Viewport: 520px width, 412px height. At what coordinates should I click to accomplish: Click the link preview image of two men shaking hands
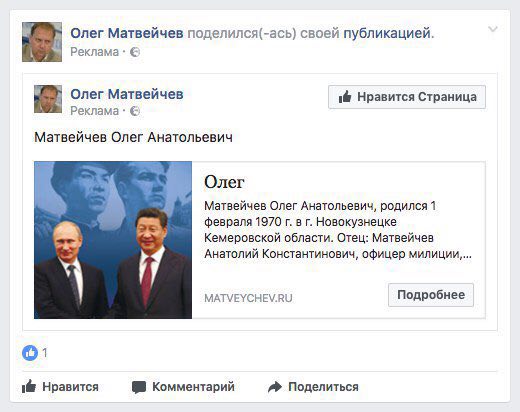tap(113, 240)
